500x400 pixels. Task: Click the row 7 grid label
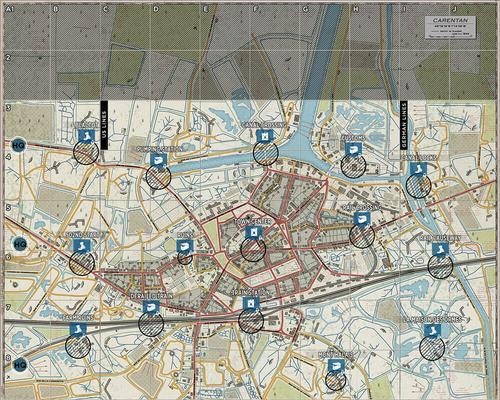pos(8,307)
